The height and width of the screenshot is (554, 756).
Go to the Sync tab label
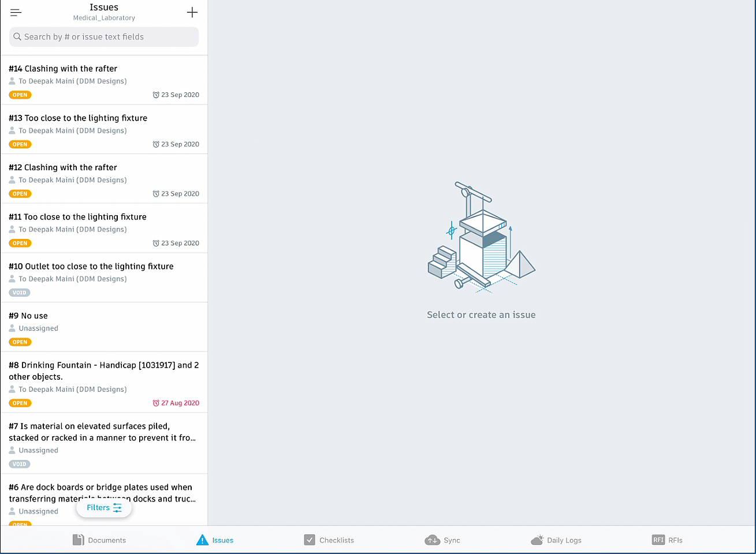point(452,540)
